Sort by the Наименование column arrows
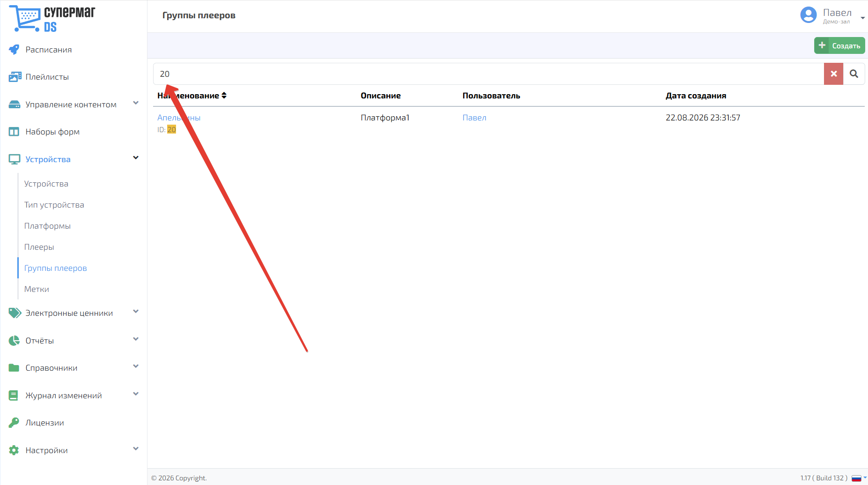The height and width of the screenshot is (485, 868). click(224, 96)
